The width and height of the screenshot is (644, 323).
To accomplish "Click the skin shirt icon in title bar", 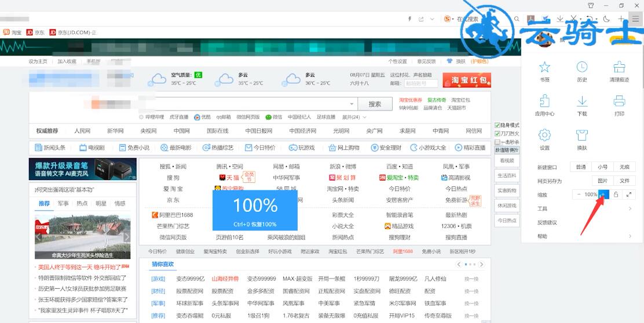I will click(591, 5).
